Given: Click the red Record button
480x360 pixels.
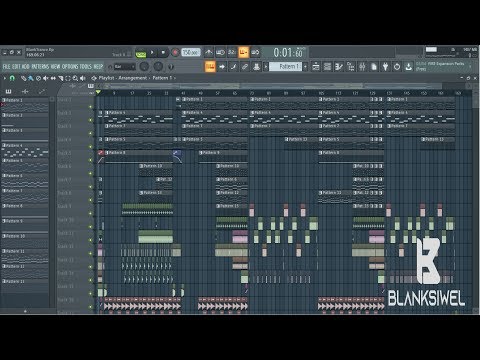Looking at the screenshot, I should 175,53.
